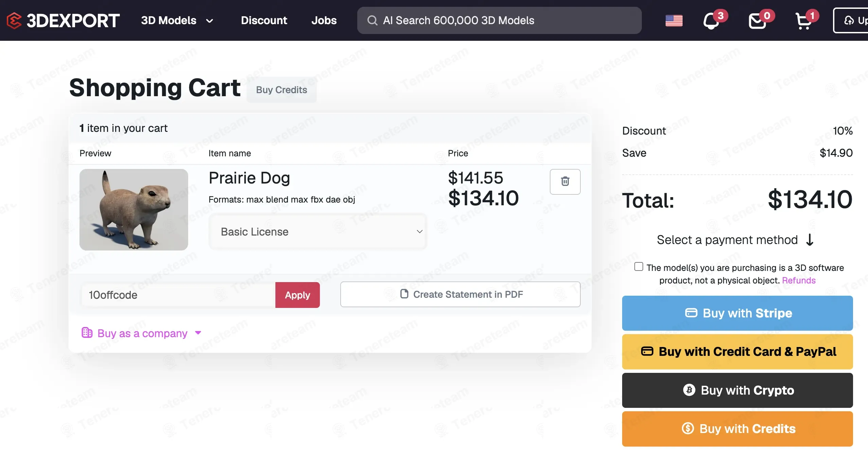Expand the 3D Models menu

177,20
